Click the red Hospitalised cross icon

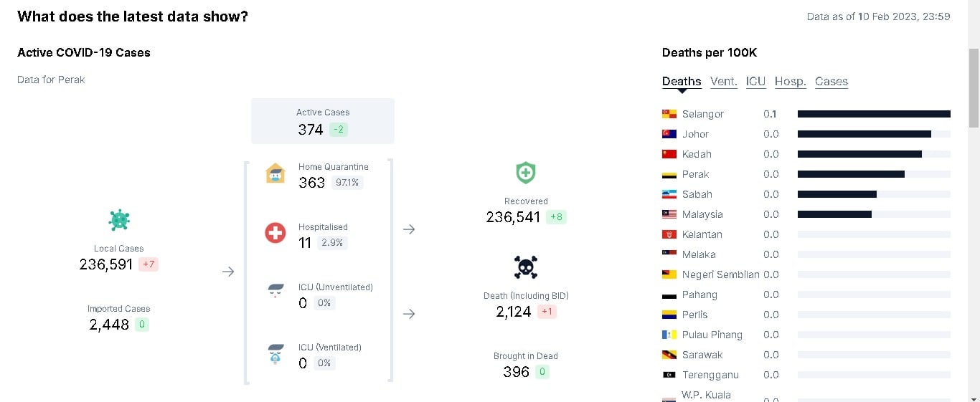(x=275, y=233)
